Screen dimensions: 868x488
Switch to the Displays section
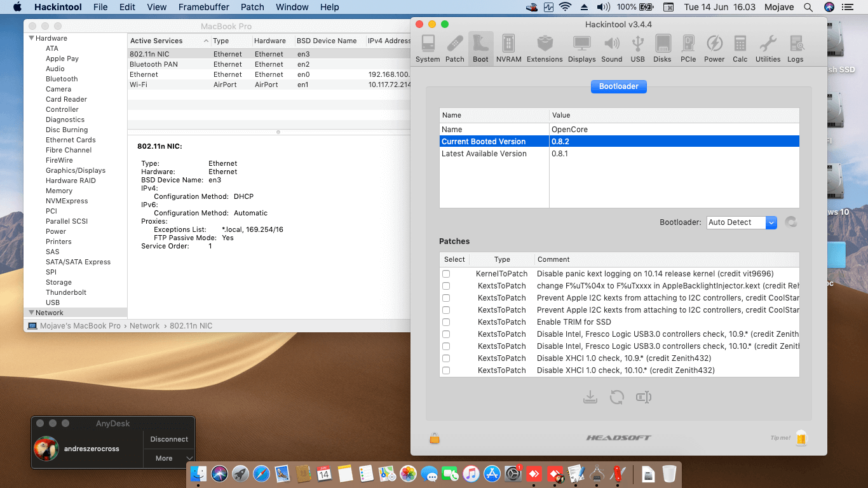[582, 48]
